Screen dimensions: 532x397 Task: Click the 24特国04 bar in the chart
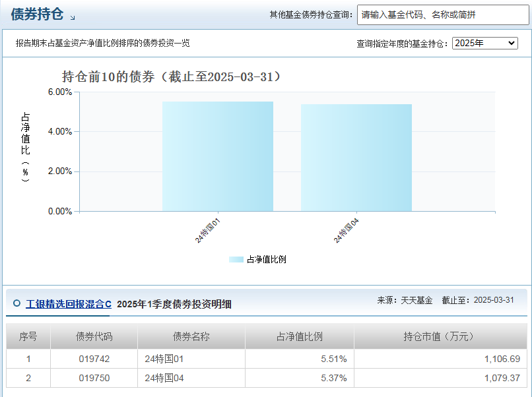pos(356,158)
